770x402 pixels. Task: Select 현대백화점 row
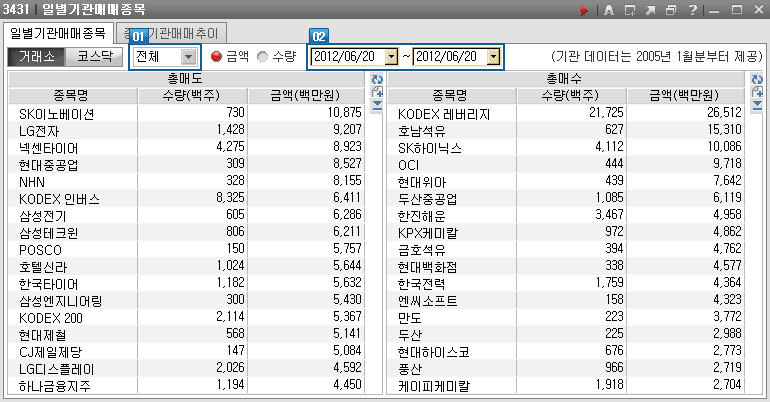[566, 267]
